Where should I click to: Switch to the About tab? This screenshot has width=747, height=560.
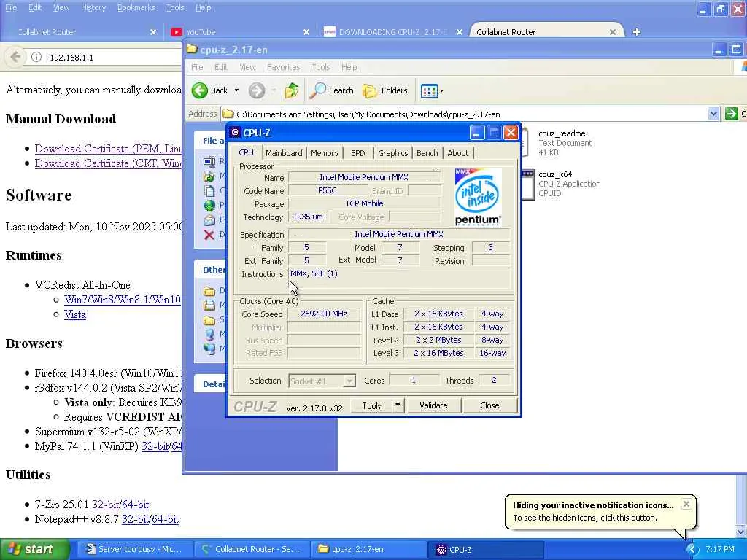tap(458, 153)
